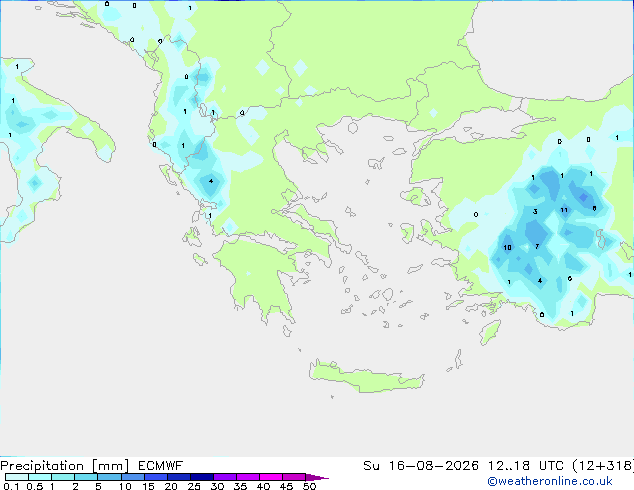This screenshot has width=634, height=490.
Task: Click the 20–25 mm dark blue swatch
Action: pos(179,477)
